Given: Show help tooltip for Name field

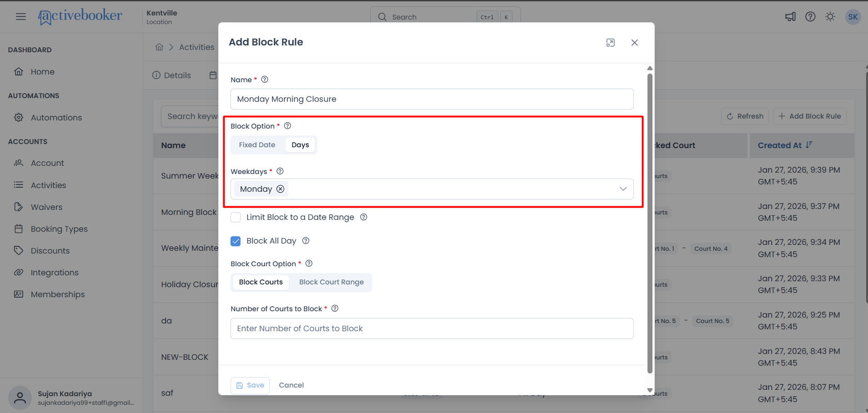Looking at the screenshot, I should (265, 80).
